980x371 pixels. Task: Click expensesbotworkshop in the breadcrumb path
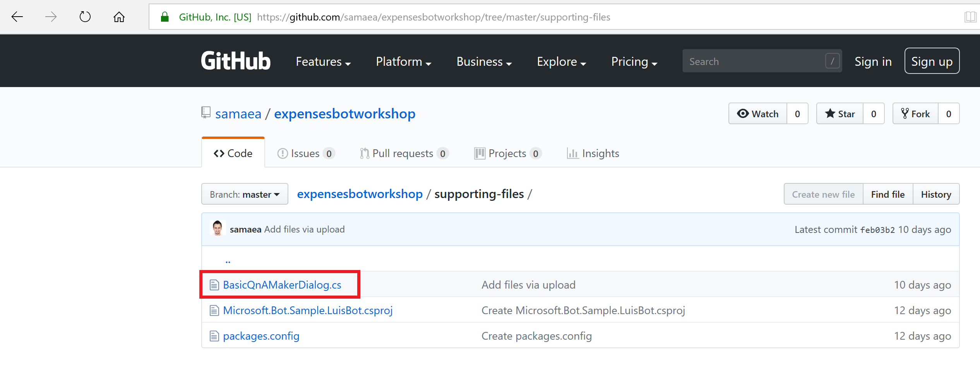tap(360, 194)
